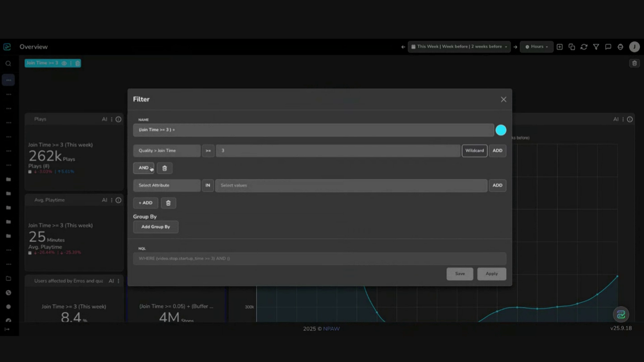Click the add widget plus icon
Screen dimensions: 644x362
tap(559, 47)
